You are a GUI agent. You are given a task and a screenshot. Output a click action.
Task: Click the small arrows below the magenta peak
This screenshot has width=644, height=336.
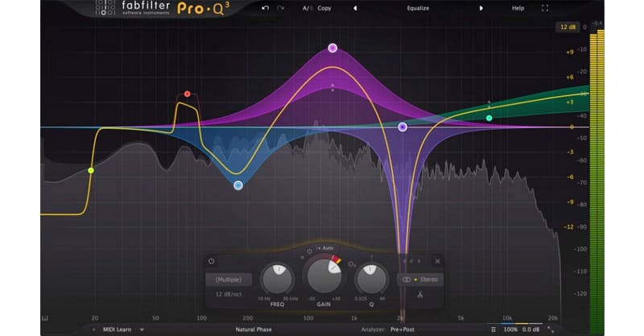[x=332, y=88]
